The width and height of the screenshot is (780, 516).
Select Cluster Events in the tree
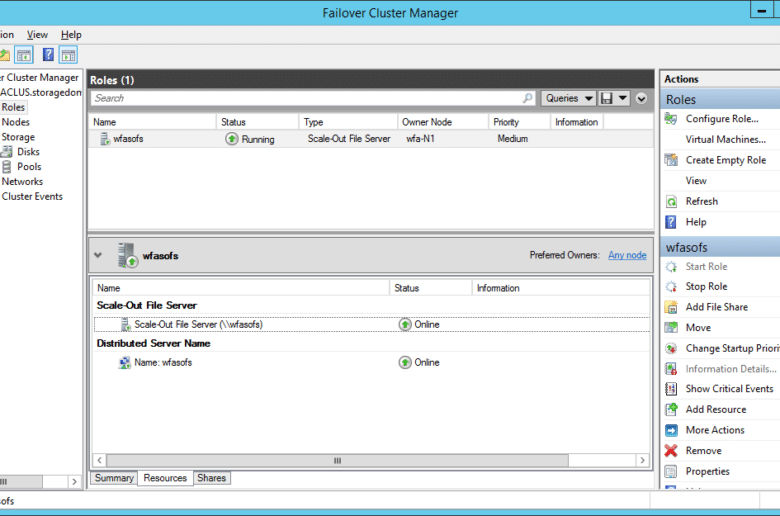click(32, 197)
